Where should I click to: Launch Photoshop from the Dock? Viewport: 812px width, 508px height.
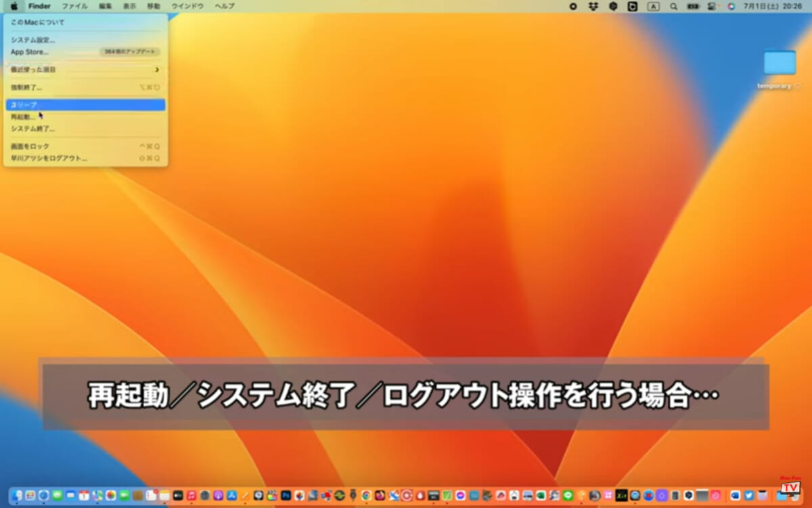coord(286,496)
